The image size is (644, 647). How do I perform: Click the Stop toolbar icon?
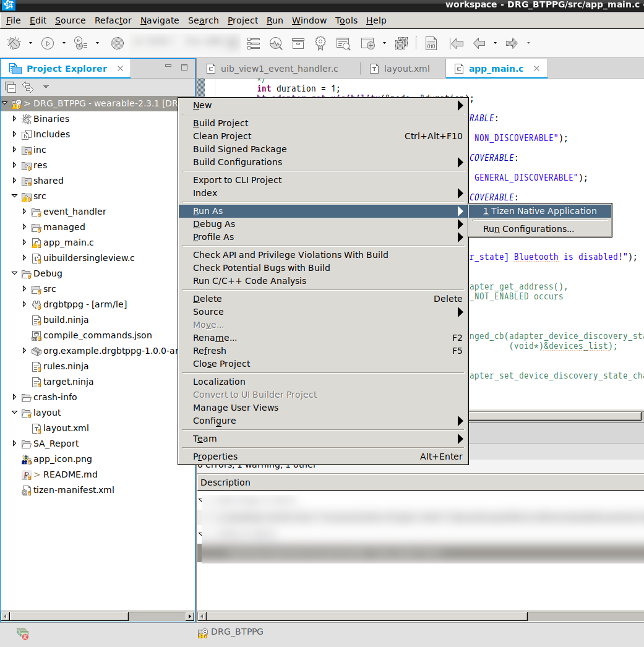click(118, 43)
